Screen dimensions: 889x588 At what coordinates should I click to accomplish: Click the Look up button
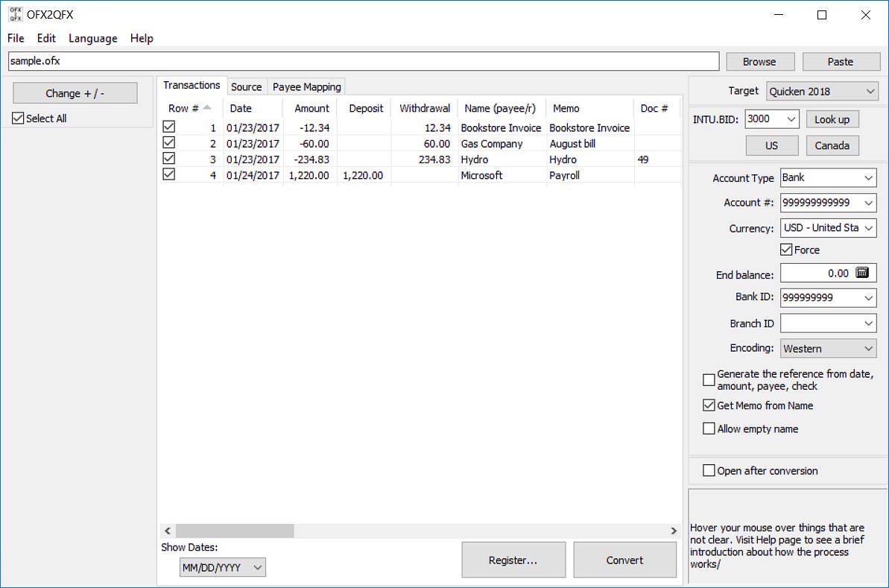(832, 119)
